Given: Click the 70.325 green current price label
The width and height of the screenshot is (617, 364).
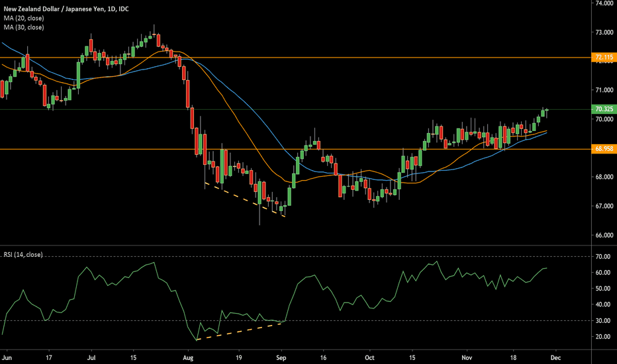Looking at the screenshot, I should click(x=603, y=109).
